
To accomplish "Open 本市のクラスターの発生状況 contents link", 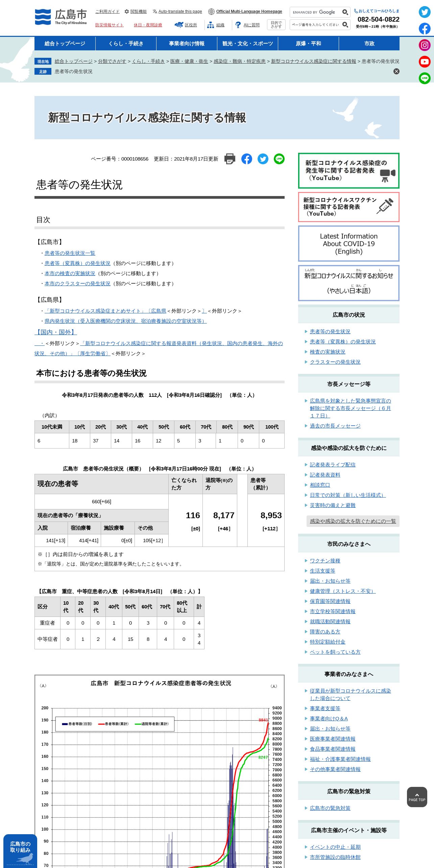I will tap(77, 284).
